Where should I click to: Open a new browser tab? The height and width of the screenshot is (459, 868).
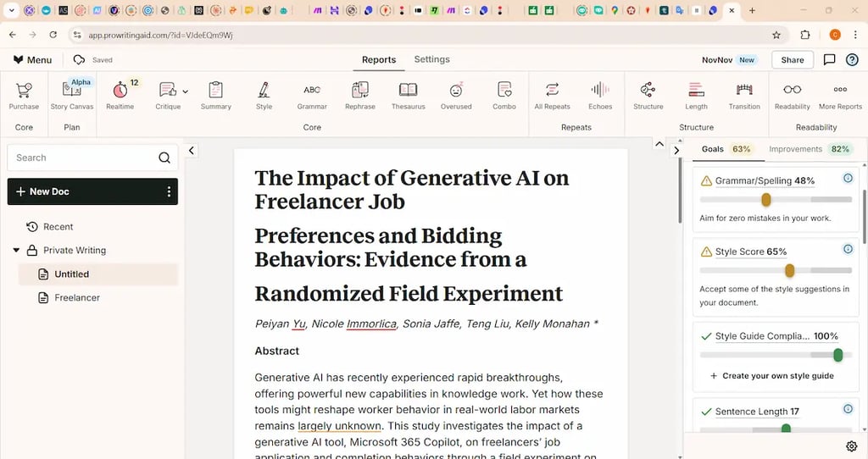coord(752,10)
